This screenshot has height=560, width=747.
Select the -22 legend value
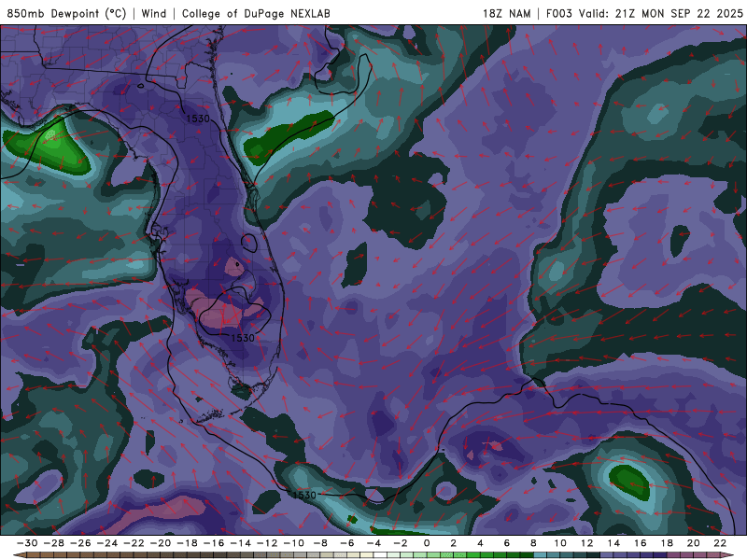pos(134,543)
